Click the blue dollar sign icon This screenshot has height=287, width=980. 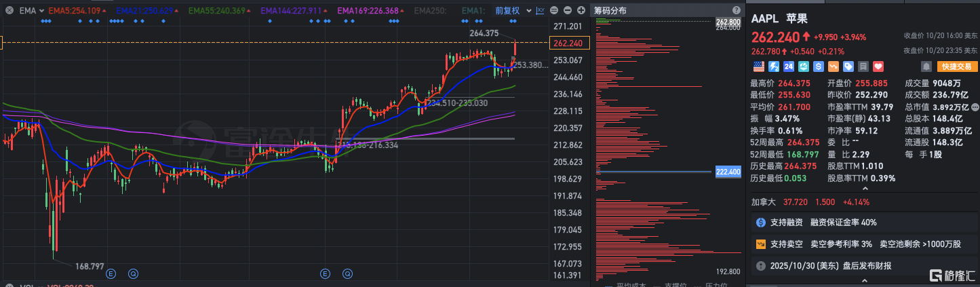tap(818, 66)
